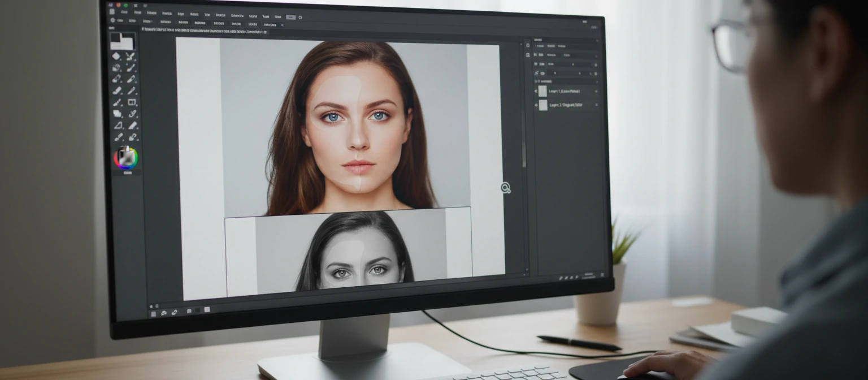This screenshot has width=868, height=380.
Task: Select the Crop tool icon
Action: 131,103
